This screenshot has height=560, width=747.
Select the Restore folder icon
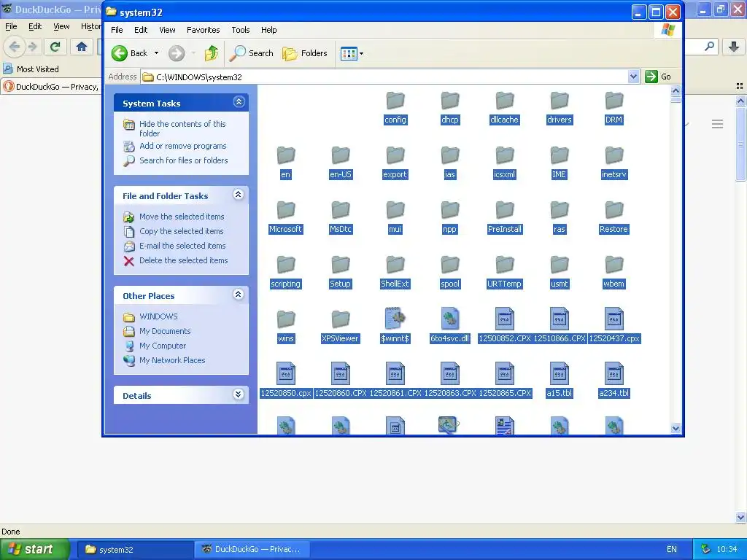(614, 211)
